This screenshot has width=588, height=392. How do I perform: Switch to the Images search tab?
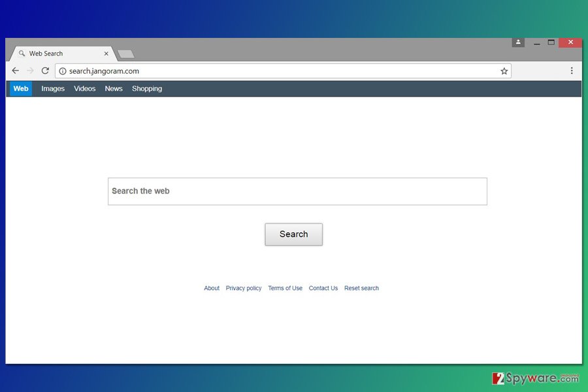tap(52, 88)
